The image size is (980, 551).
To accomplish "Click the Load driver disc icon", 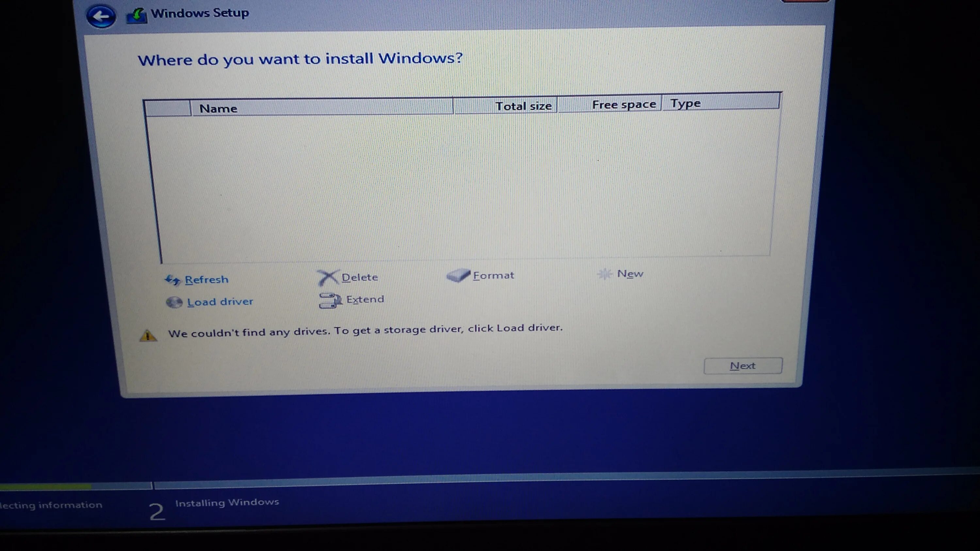I will click(x=174, y=302).
